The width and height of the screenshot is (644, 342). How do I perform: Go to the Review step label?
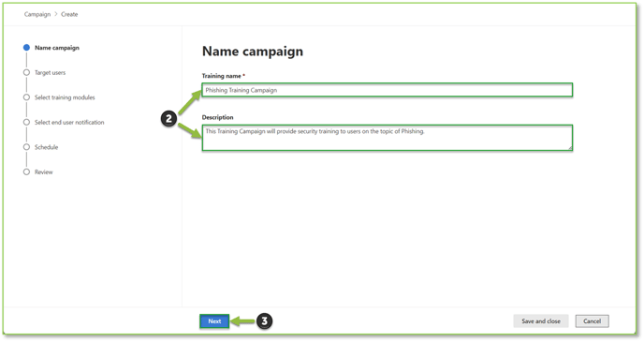[x=44, y=172]
